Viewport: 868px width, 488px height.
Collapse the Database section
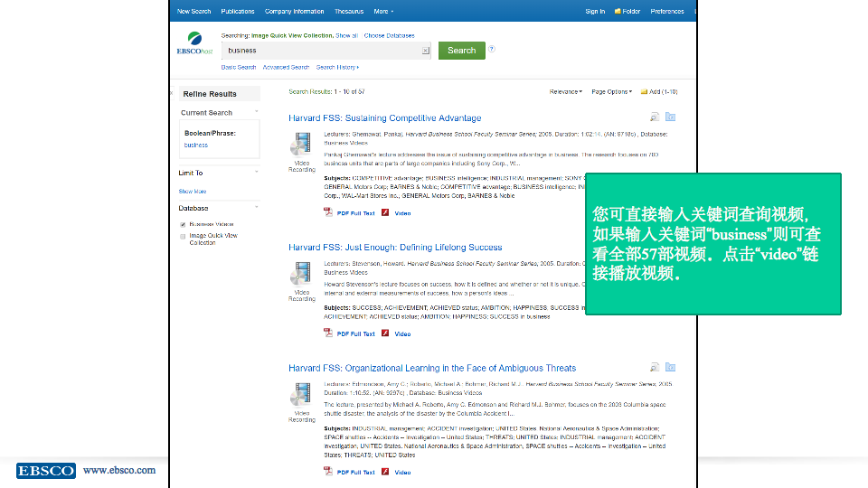pos(256,208)
